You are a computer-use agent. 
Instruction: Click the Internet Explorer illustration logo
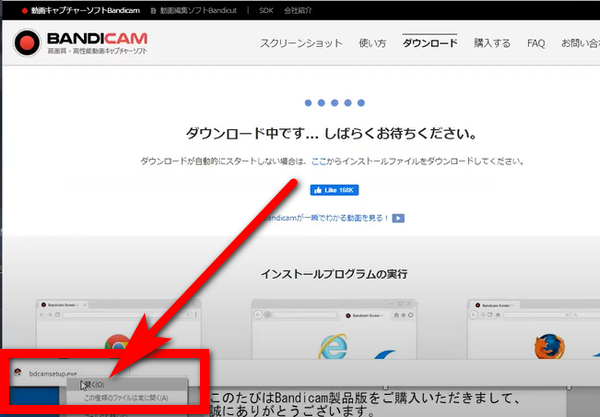(x=333, y=347)
